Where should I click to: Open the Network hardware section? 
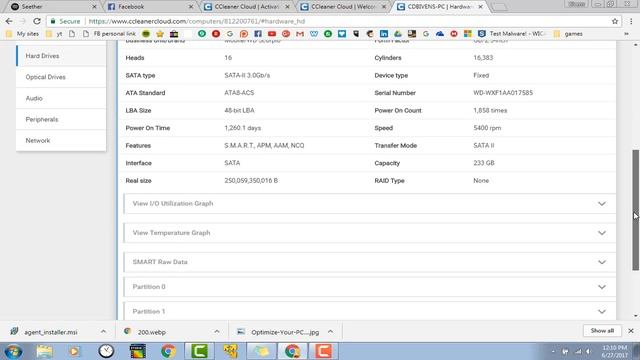point(61,140)
